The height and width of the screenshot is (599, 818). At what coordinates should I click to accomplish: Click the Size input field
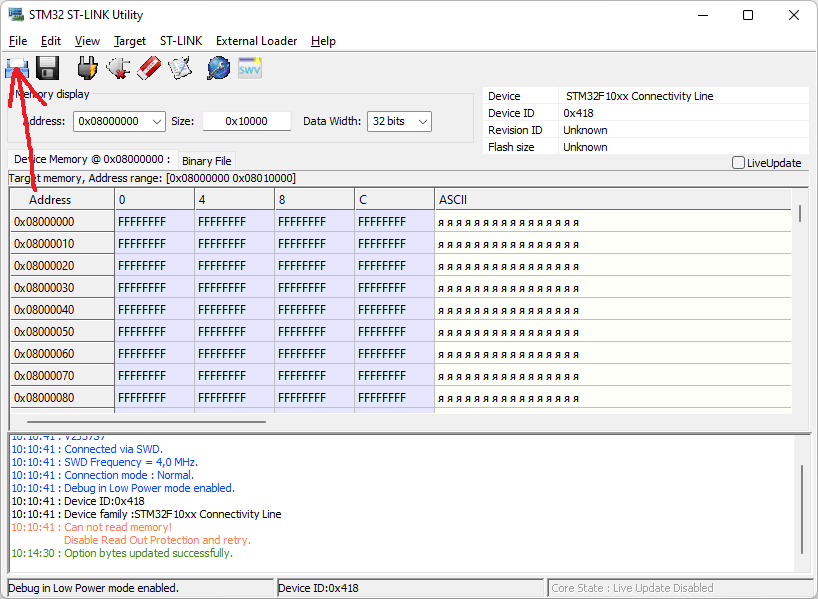(x=247, y=122)
